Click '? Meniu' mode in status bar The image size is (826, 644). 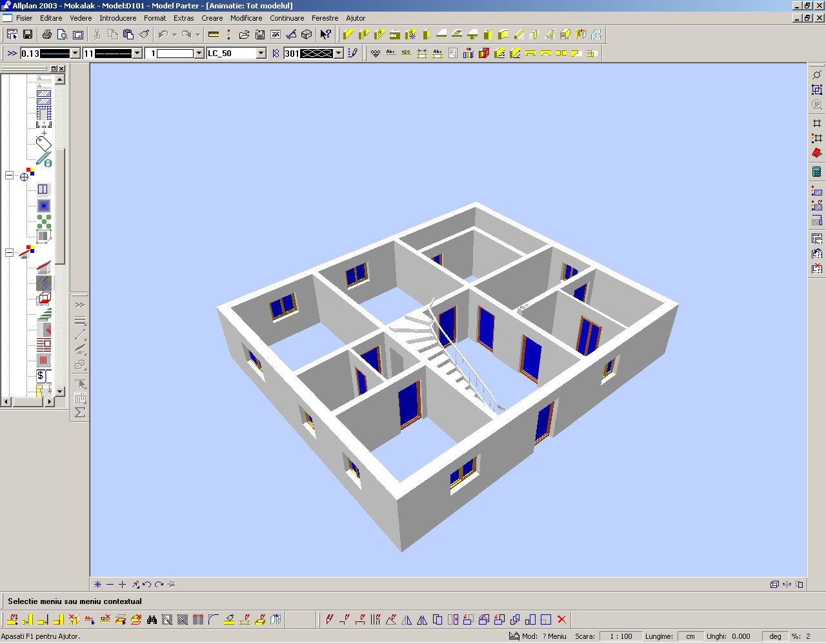(554, 636)
